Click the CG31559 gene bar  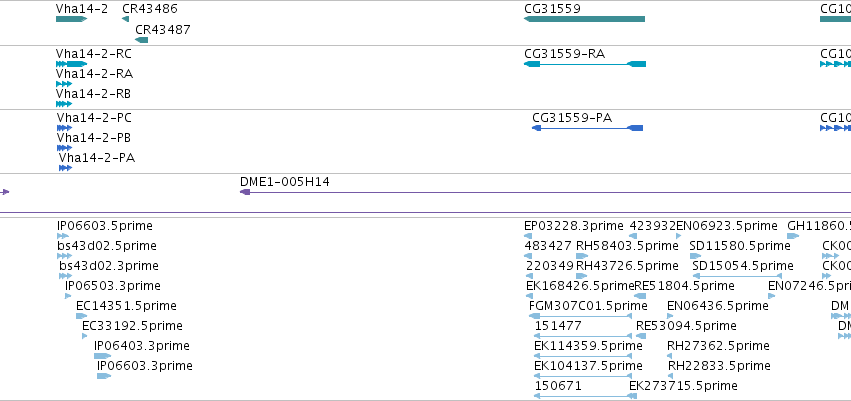click(x=585, y=19)
